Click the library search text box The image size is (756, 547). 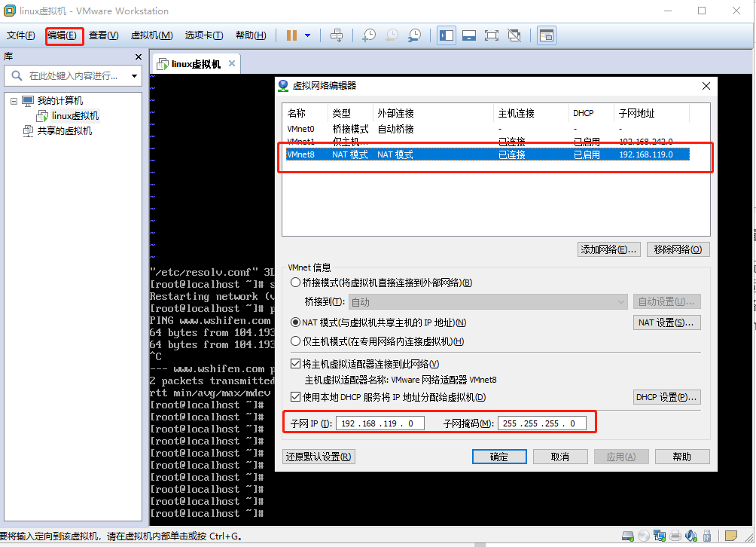73,76
